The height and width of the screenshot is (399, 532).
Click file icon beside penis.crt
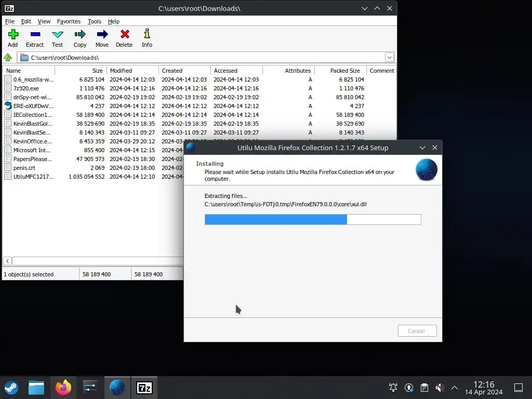[x=8, y=168]
